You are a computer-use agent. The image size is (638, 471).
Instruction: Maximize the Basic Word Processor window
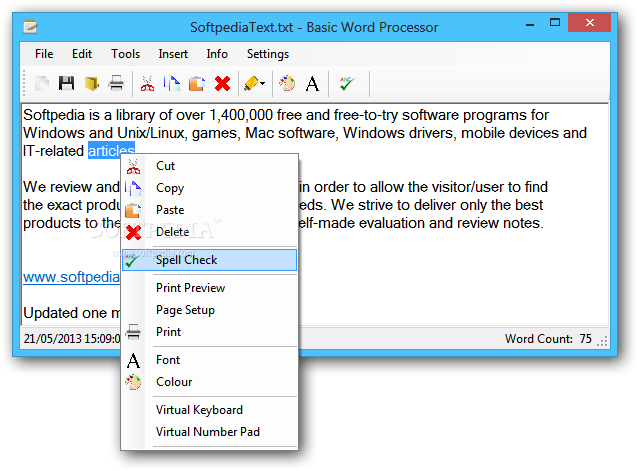tap(555, 23)
